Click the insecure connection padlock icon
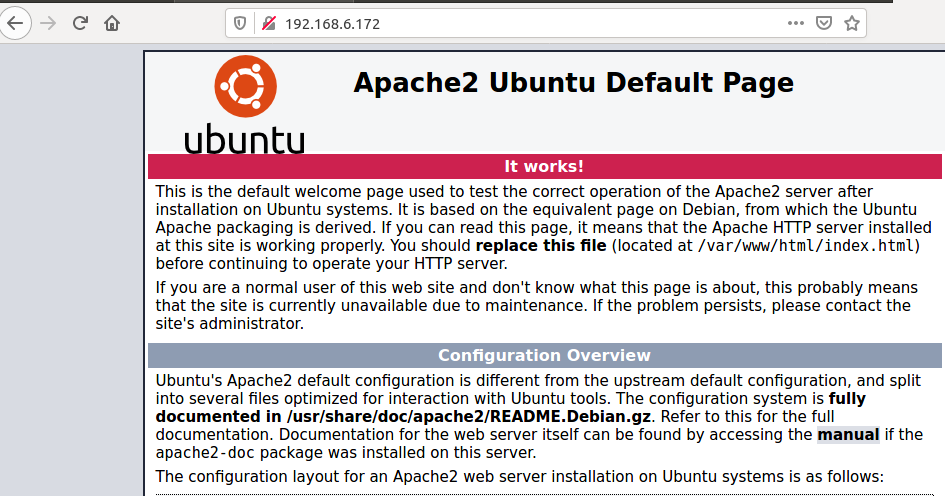 tap(269, 24)
